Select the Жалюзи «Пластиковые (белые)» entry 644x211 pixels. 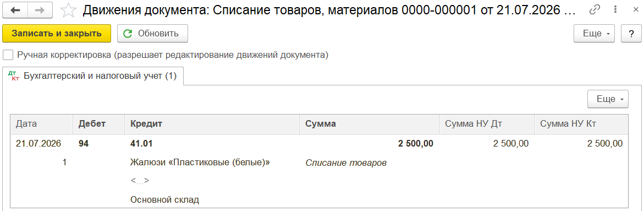(200, 163)
